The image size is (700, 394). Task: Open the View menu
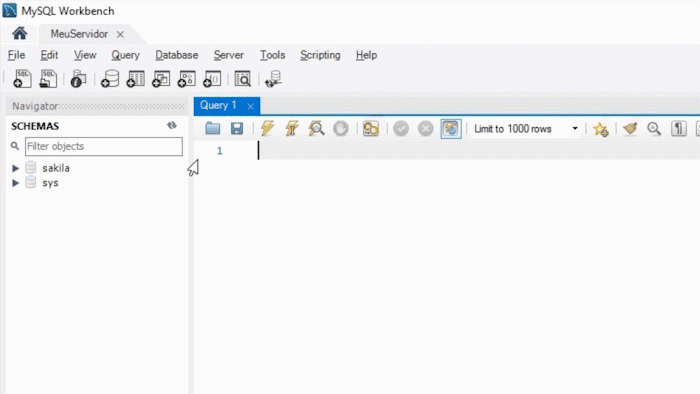(85, 55)
